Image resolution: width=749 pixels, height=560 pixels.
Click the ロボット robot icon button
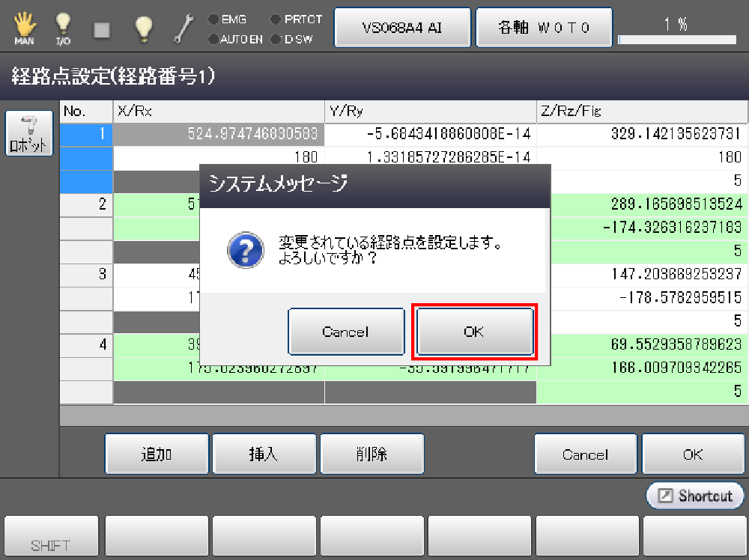click(x=30, y=134)
